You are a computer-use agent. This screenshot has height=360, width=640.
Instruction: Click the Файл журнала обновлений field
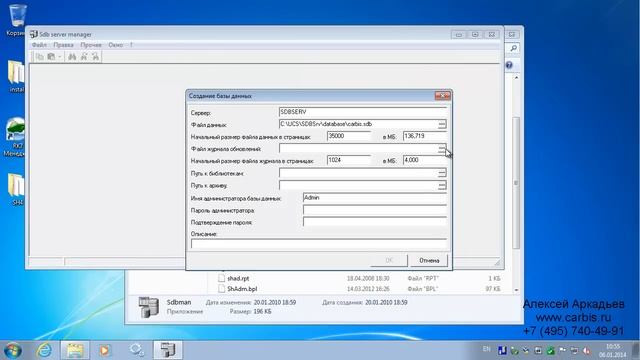(358, 149)
